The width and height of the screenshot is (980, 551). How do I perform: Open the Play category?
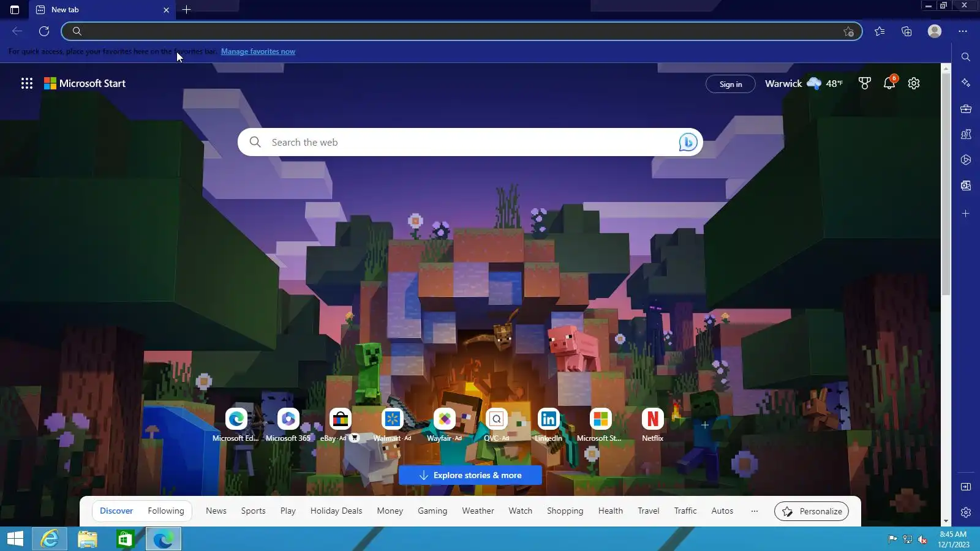[x=288, y=511]
